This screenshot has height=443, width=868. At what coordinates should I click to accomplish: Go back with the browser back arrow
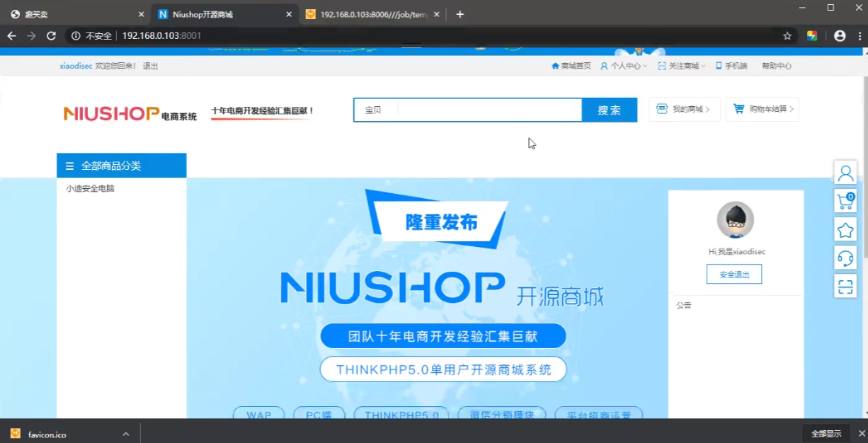(x=11, y=35)
